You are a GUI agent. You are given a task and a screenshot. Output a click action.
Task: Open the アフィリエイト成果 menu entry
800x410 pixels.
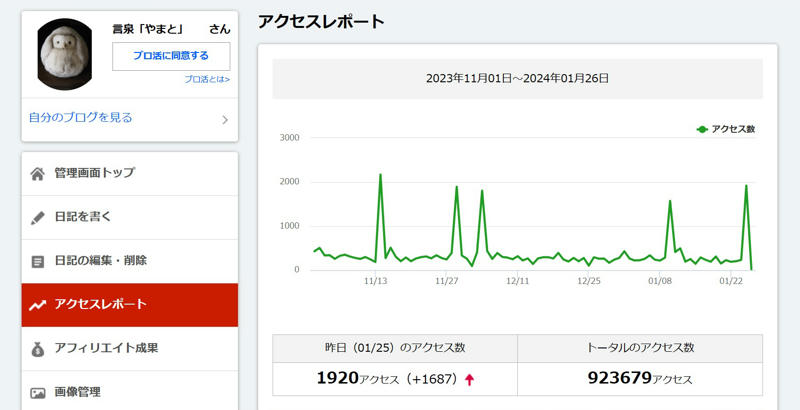point(106,349)
